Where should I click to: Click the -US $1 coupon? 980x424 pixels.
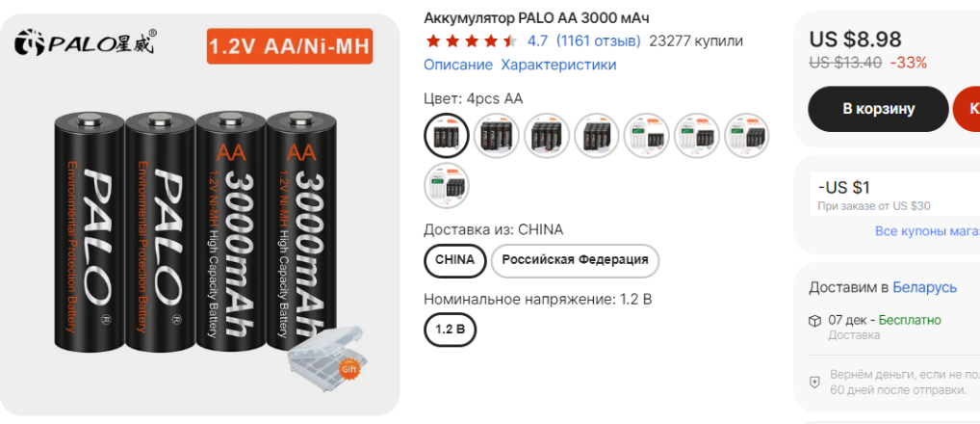click(895, 195)
